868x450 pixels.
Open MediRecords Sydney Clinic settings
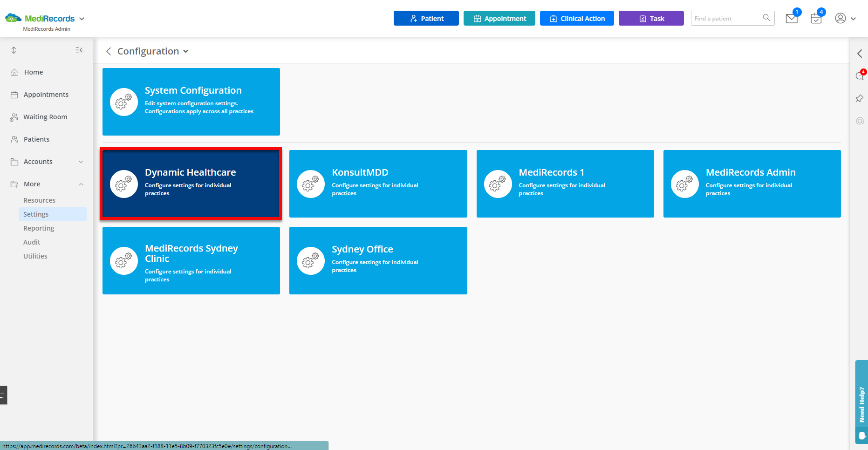click(x=191, y=260)
